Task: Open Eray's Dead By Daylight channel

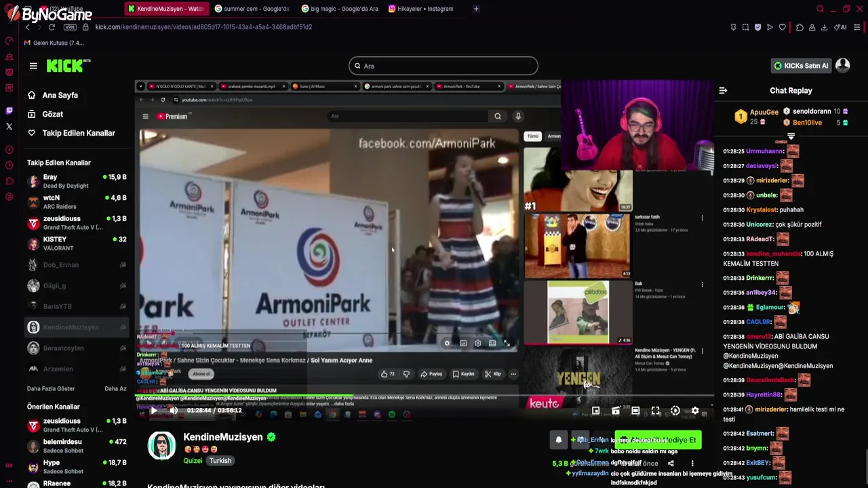Action: tap(77, 181)
